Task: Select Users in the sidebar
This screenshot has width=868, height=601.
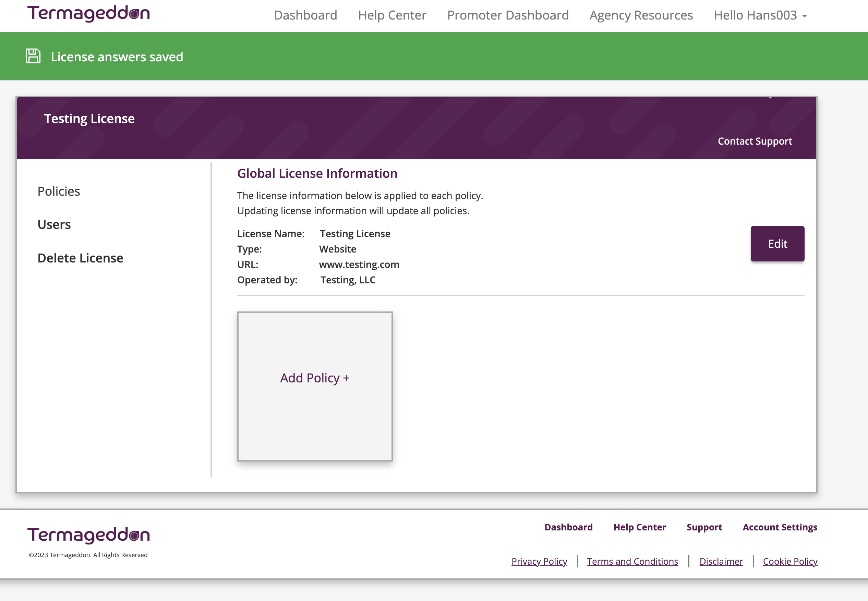Action: (54, 224)
